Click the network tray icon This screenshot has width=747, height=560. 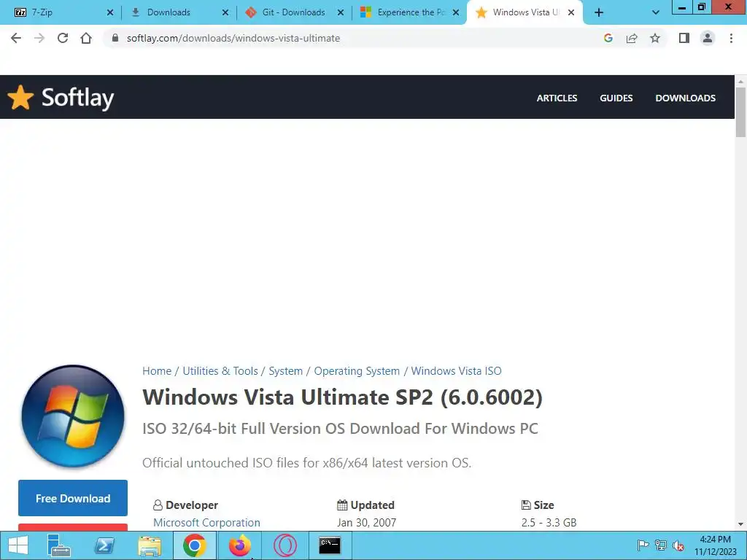(660, 545)
